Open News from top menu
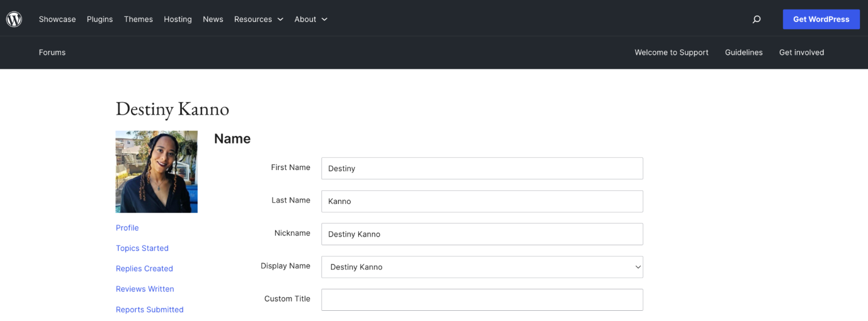This screenshot has height=321, width=868. coord(213,19)
